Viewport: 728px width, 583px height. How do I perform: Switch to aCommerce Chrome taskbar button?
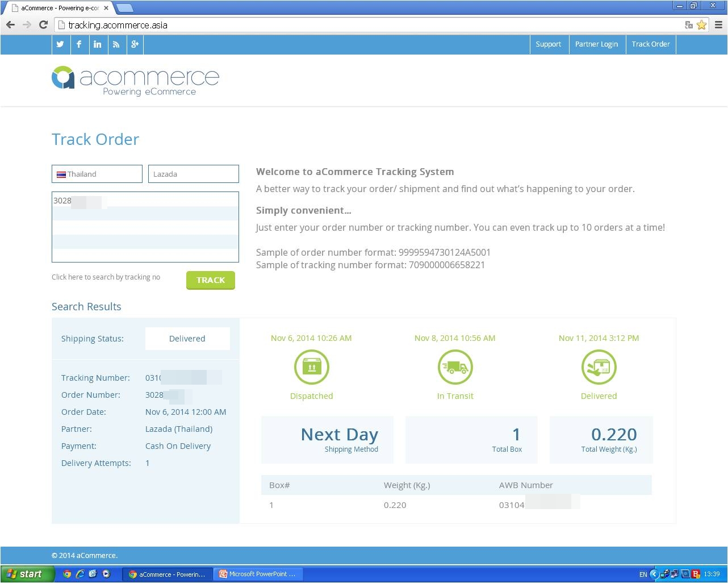click(168, 574)
